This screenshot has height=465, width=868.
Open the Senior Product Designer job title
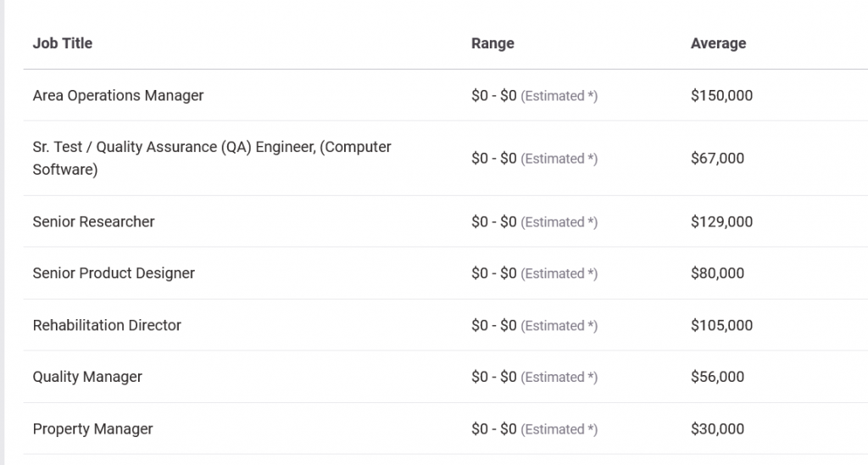tap(114, 273)
